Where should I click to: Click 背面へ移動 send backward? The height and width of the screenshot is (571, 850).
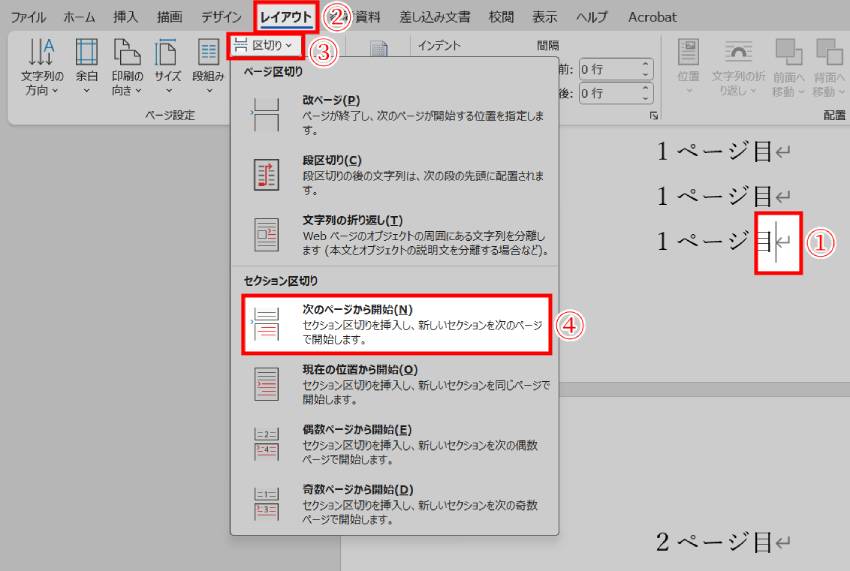829,67
